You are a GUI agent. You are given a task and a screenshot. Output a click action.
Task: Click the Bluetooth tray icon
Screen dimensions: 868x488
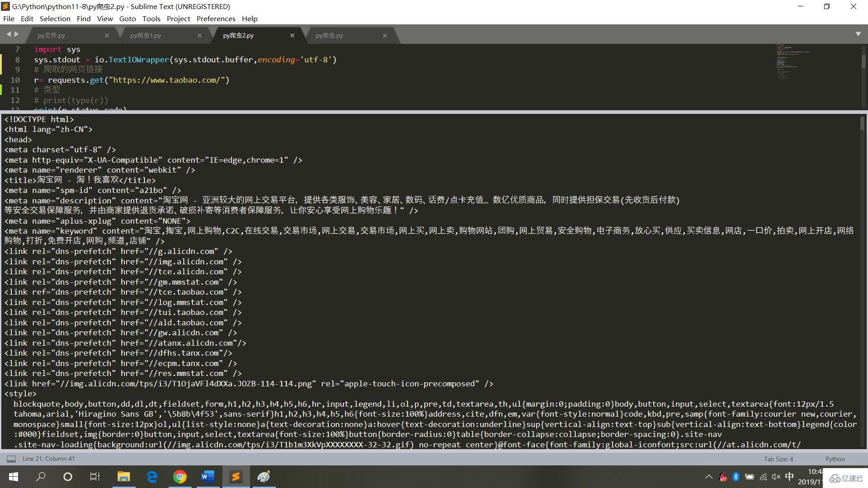736,477
